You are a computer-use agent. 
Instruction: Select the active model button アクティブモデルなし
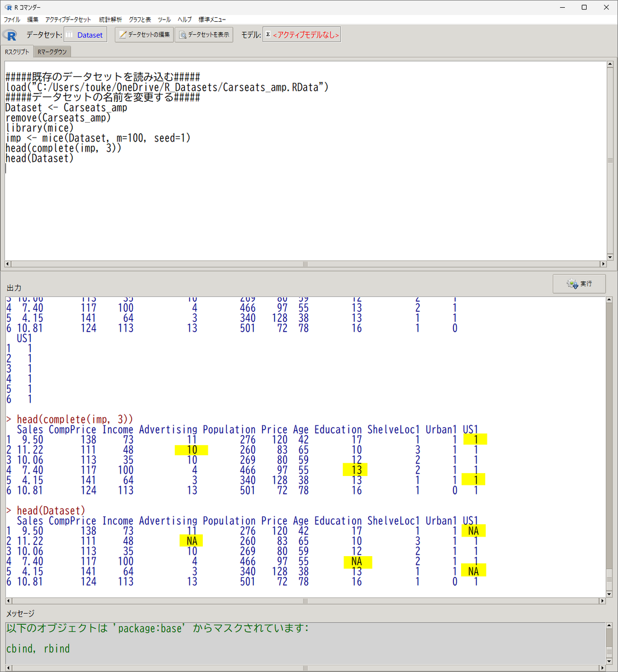tap(301, 35)
